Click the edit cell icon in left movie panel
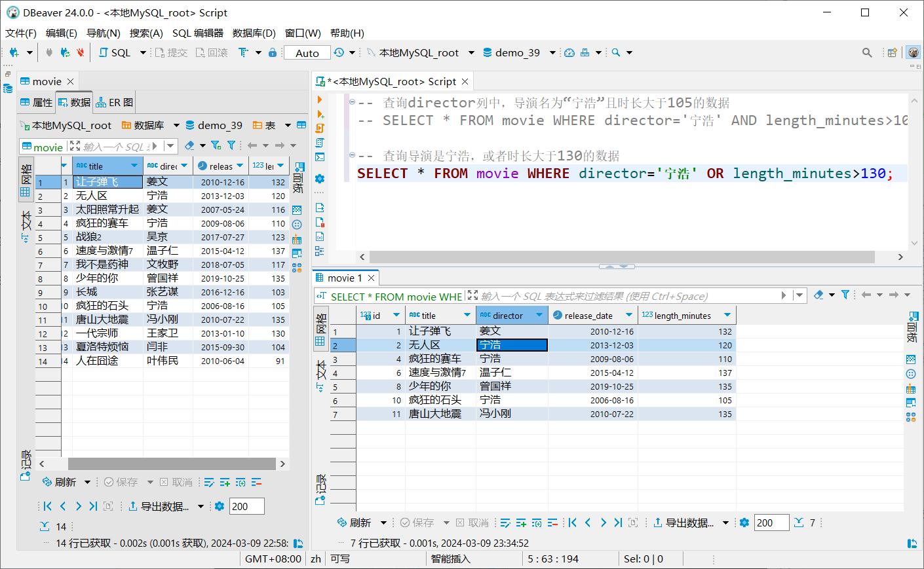 click(209, 482)
